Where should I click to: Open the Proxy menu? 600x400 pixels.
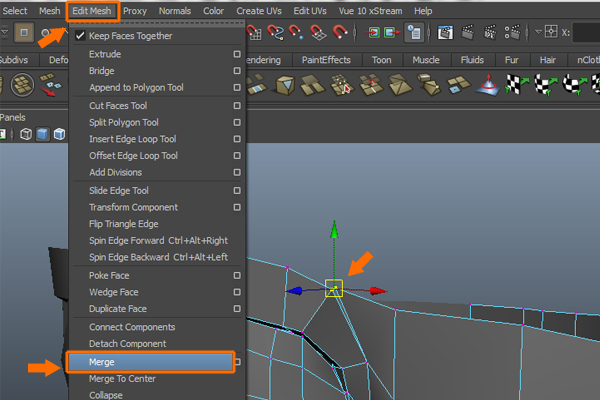pos(135,10)
